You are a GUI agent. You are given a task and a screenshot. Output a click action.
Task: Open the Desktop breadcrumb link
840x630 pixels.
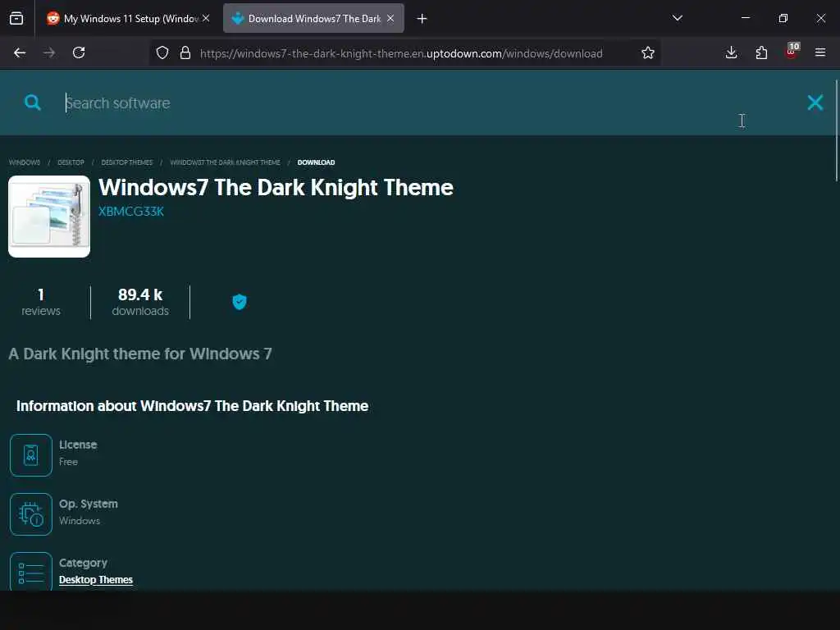tap(71, 162)
